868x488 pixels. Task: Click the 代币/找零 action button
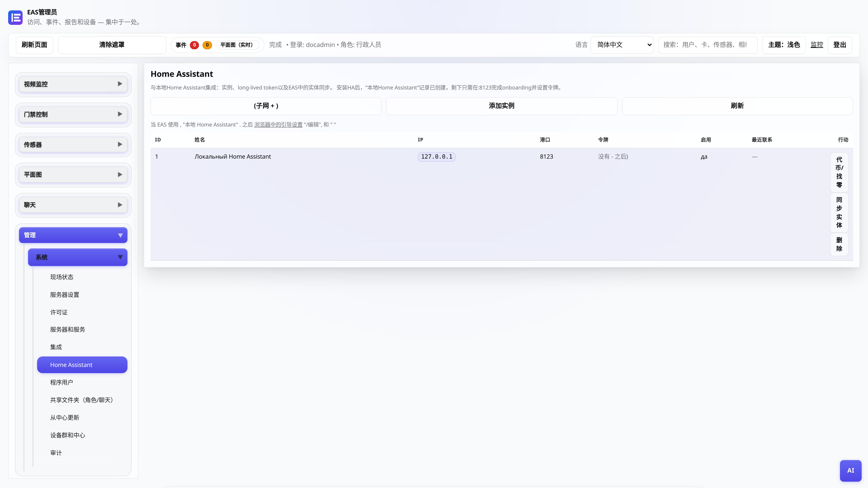[x=839, y=172]
